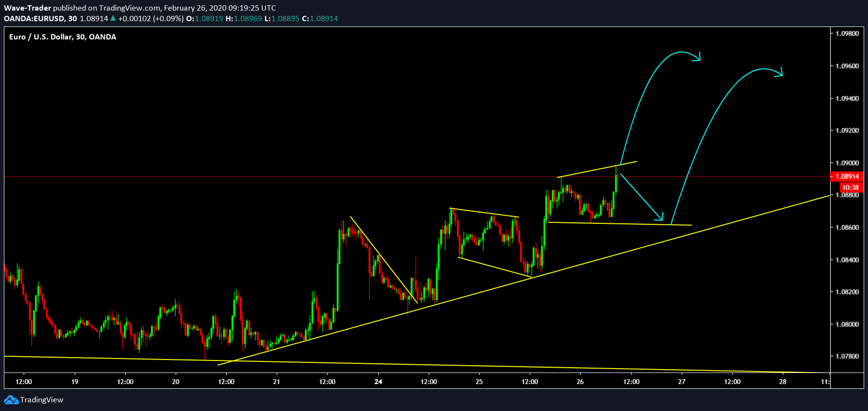Click the date label 26 on time axis
The image size is (868, 411).
pyautogui.click(x=580, y=382)
